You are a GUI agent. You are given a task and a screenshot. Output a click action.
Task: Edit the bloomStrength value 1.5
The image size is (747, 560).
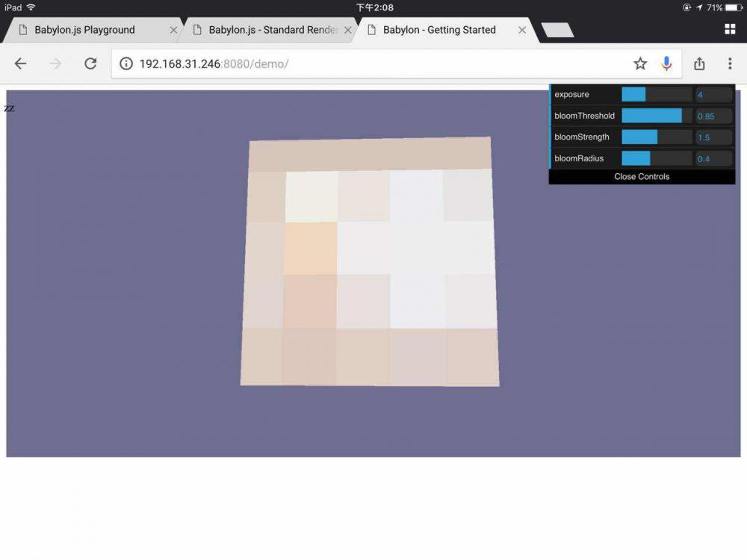pyautogui.click(x=713, y=137)
